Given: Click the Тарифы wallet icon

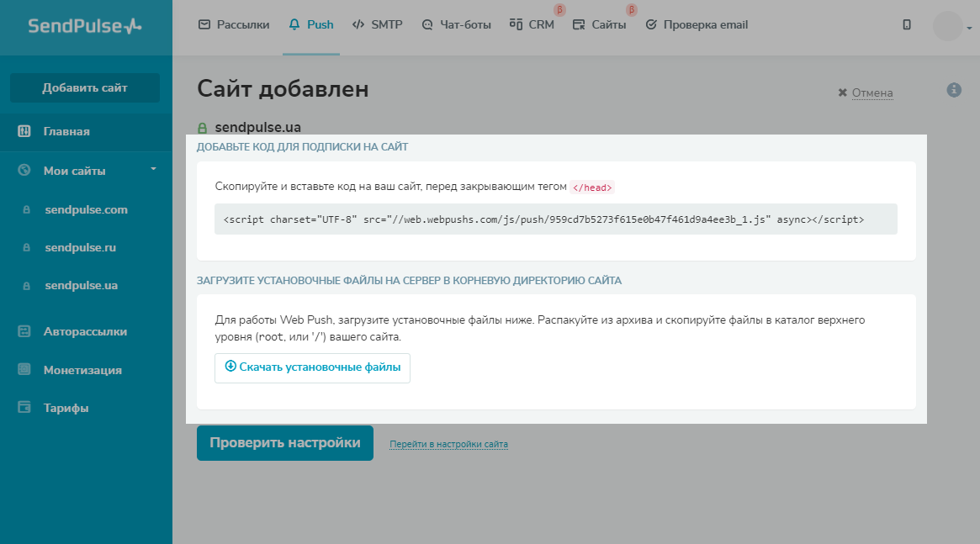Looking at the screenshot, I should tap(24, 408).
